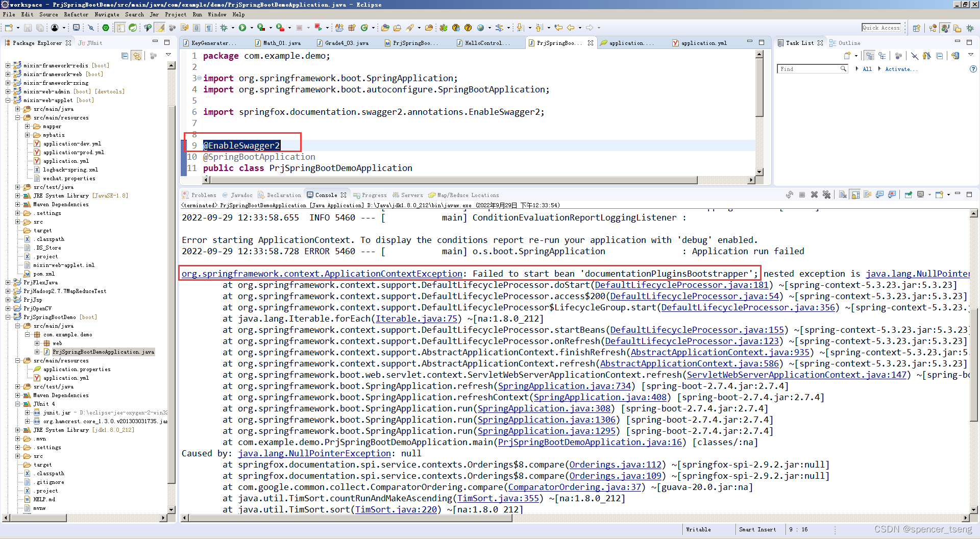Open the Debug tool on the toolbar
The image size is (980, 539).
pyautogui.click(x=225, y=28)
